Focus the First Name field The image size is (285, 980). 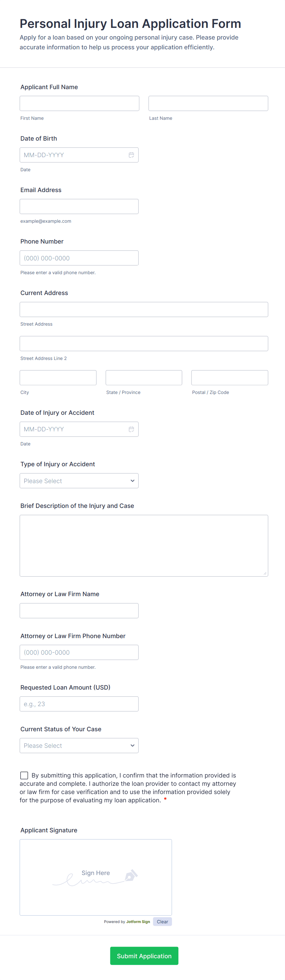coord(79,104)
